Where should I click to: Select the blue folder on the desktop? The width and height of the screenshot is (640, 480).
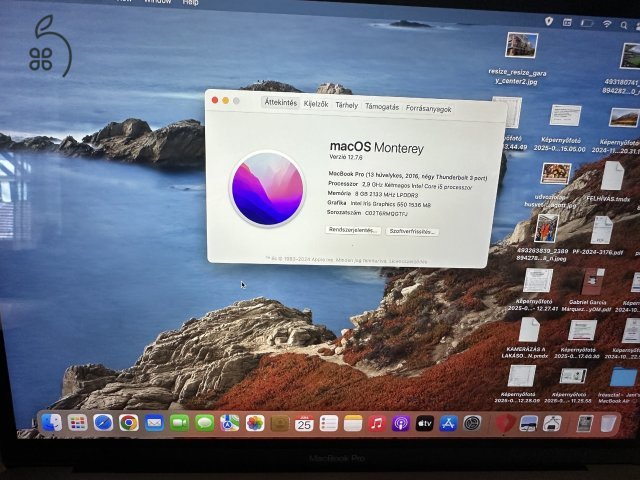click(623, 376)
